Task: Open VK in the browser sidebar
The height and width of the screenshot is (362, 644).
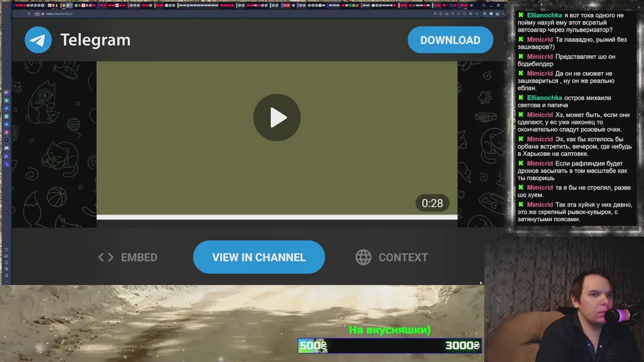Action: click(7, 124)
